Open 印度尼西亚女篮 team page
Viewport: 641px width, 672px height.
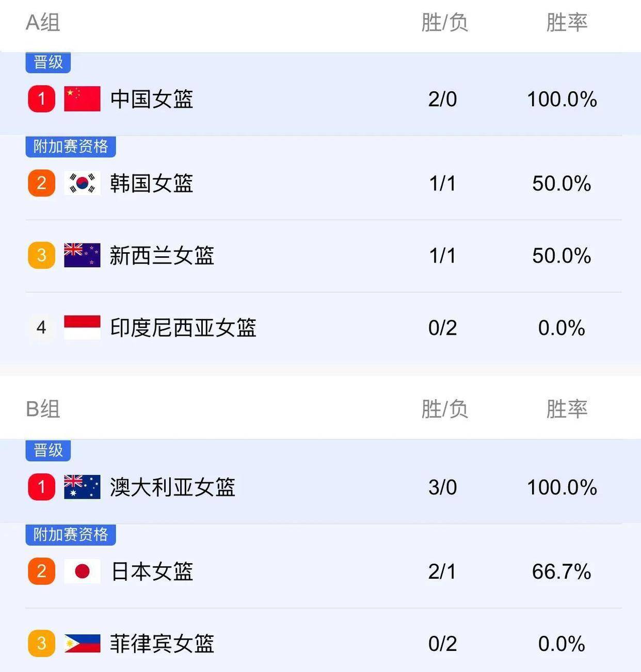pos(183,327)
